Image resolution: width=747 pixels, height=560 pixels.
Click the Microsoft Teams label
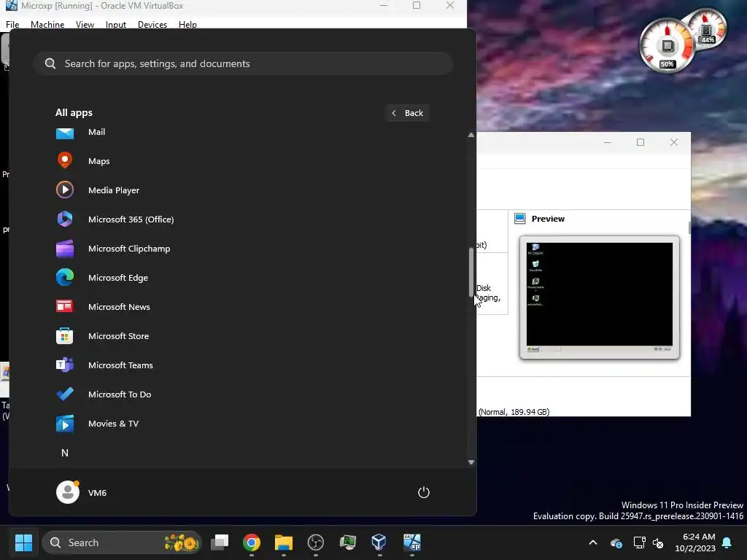(x=120, y=365)
